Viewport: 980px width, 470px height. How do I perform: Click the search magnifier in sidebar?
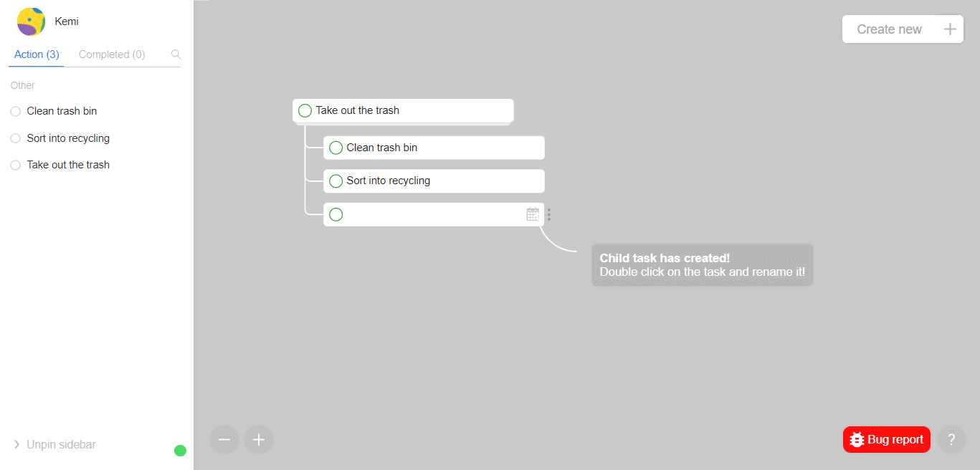pyautogui.click(x=176, y=54)
